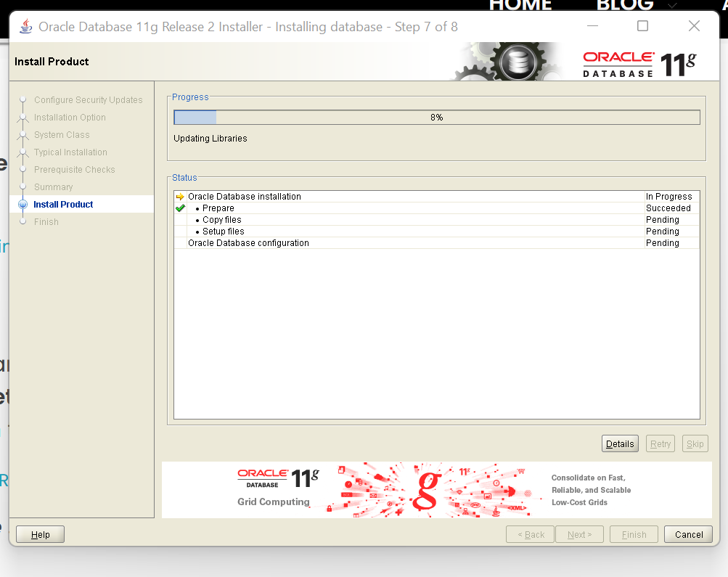Click the Skip button
Image resolution: width=728 pixels, height=577 pixels.
(695, 443)
